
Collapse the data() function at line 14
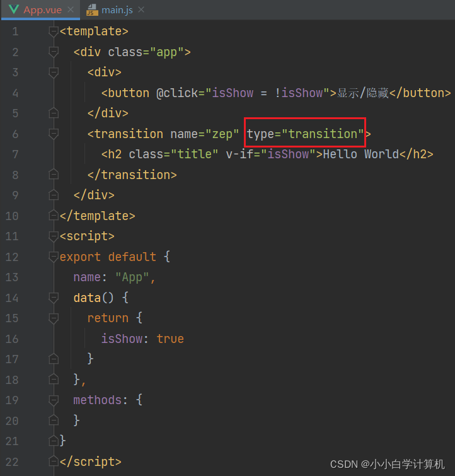pyautogui.click(x=54, y=298)
